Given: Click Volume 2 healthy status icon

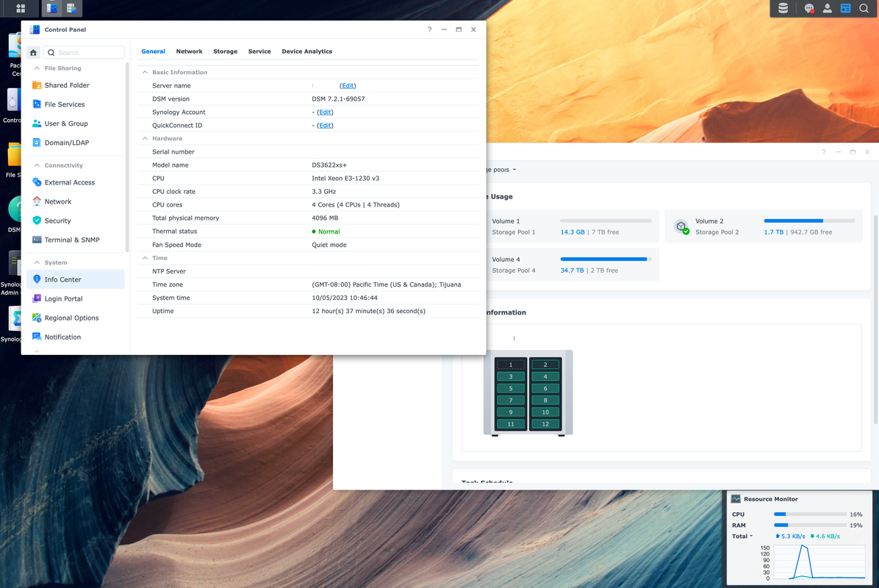Looking at the screenshot, I should (682, 226).
